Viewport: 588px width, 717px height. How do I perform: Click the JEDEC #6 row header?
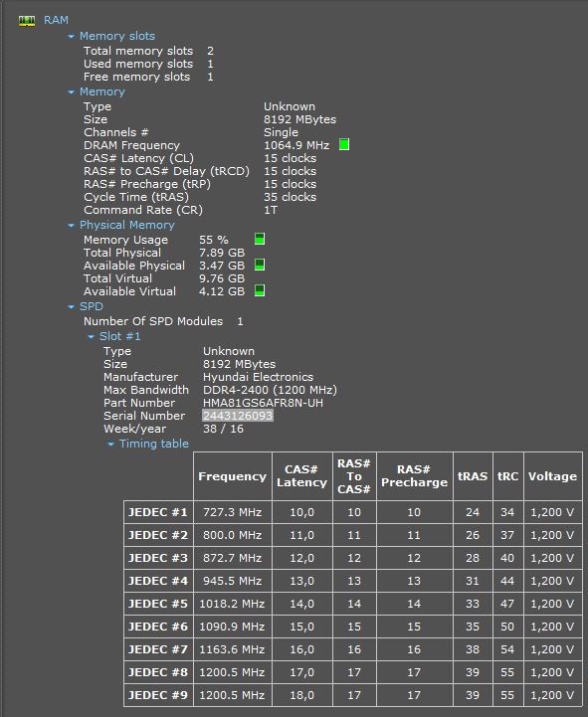(x=158, y=627)
